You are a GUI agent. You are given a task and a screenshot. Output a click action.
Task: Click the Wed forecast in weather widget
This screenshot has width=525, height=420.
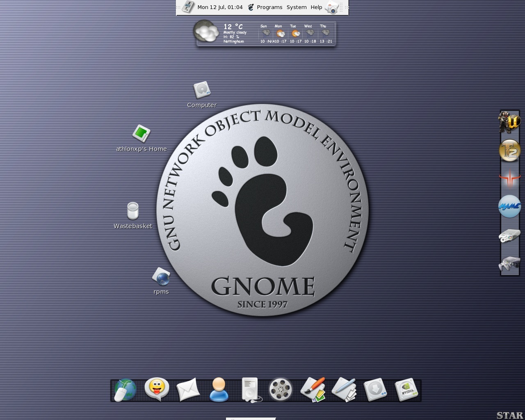pyautogui.click(x=310, y=34)
